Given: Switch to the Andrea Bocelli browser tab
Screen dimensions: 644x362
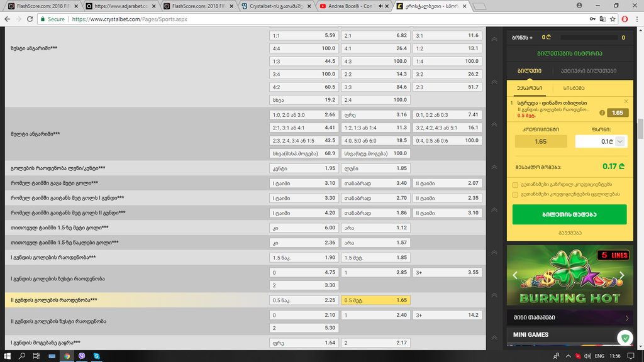Looking at the screenshot, I should [354, 6].
